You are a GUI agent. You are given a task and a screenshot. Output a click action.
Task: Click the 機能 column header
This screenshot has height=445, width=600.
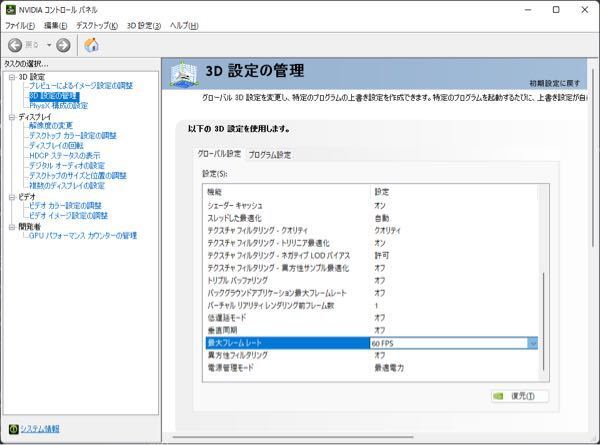click(x=215, y=192)
